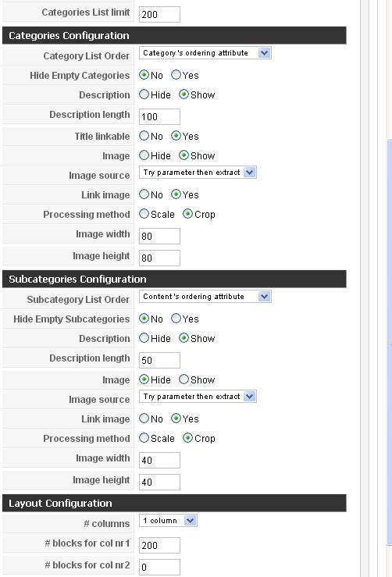Open the # columns dropdown
392x577 pixels.
tap(168, 521)
